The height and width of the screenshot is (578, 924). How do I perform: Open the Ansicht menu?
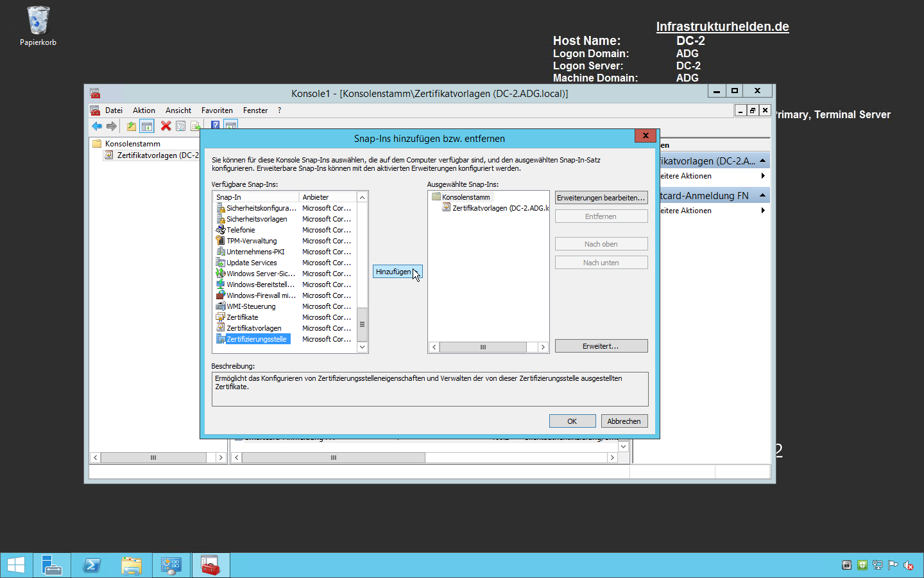point(178,110)
